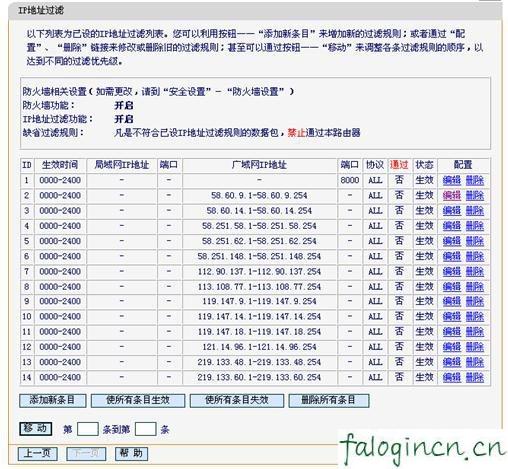The height and width of the screenshot is (469, 508).
Task: Delete rule 11 for 119.147.18.1 range
Action: 475,332
